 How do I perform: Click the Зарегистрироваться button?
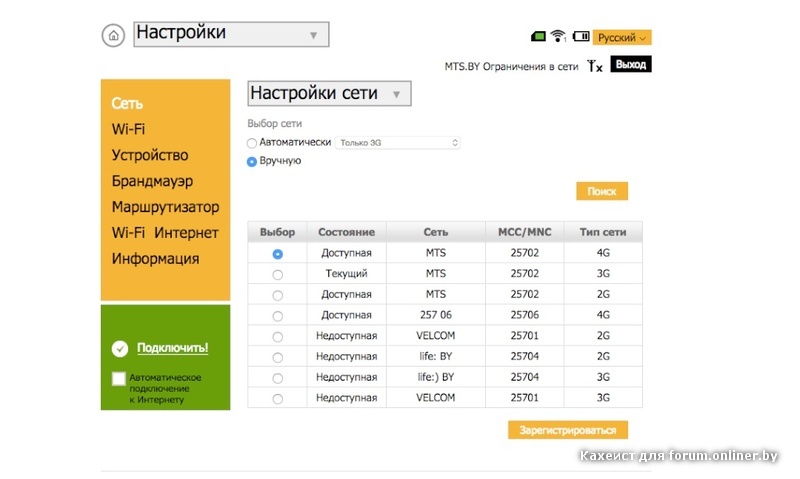point(568,430)
